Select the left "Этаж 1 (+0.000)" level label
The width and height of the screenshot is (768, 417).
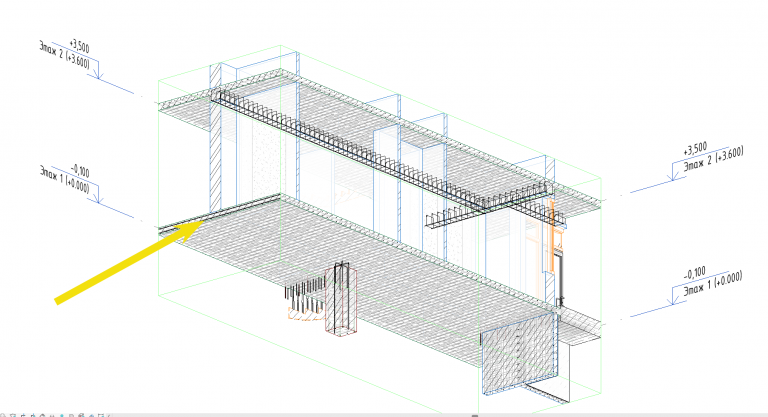tap(64, 180)
